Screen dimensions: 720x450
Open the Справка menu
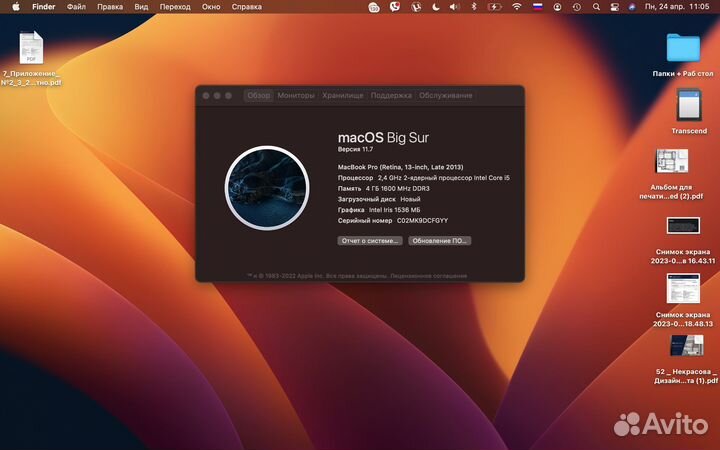(x=247, y=7)
